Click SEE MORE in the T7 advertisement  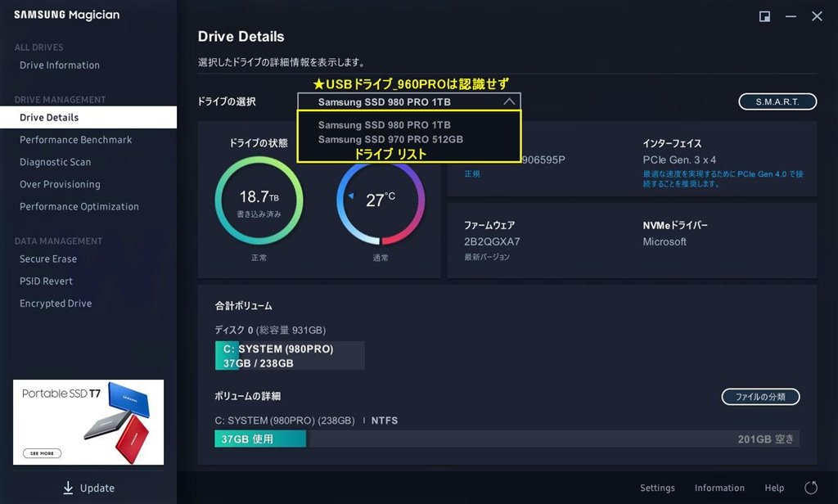[x=42, y=453]
